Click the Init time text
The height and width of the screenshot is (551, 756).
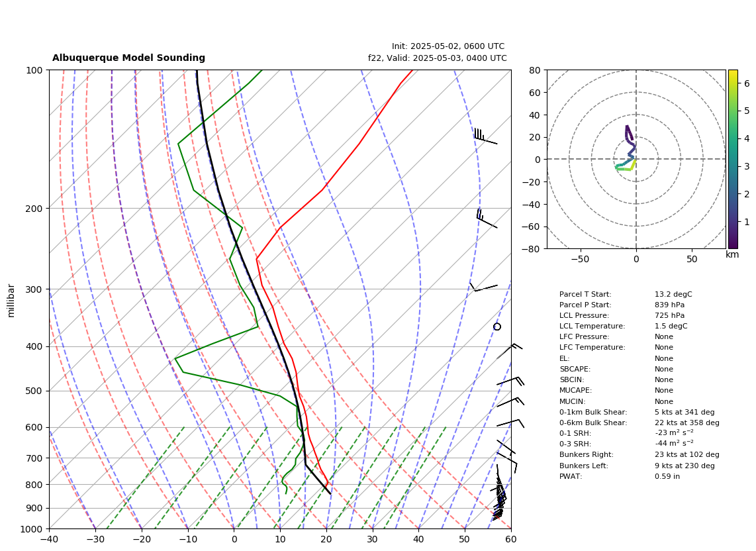448,46
